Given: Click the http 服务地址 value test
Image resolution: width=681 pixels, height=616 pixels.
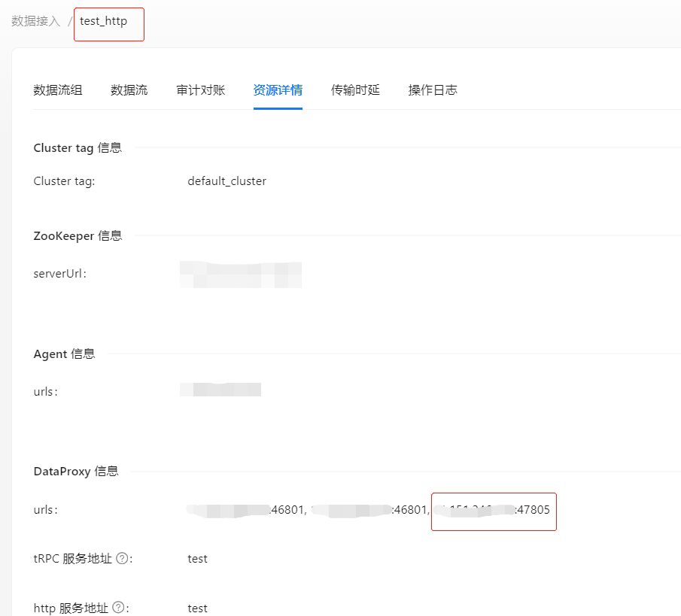Looking at the screenshot, I should (198, 608).
